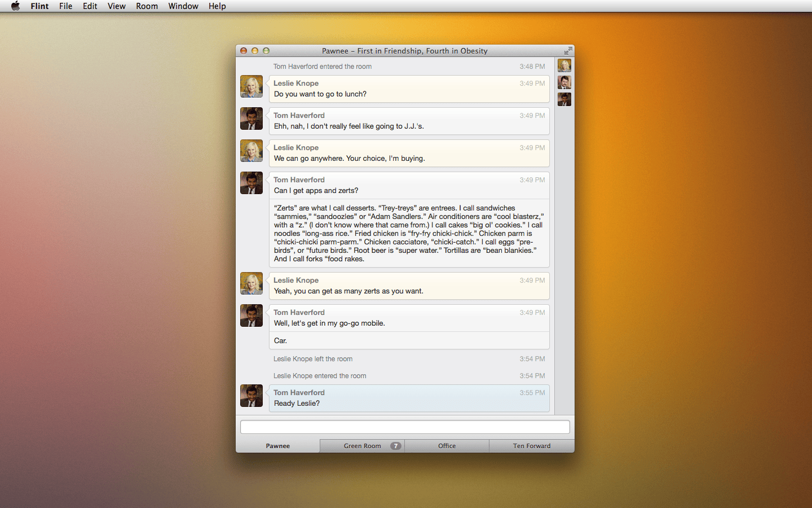Open the Room menu
The width and height of the screenshot is (812, 508).
pyautogui.click(x=147, y=6)
